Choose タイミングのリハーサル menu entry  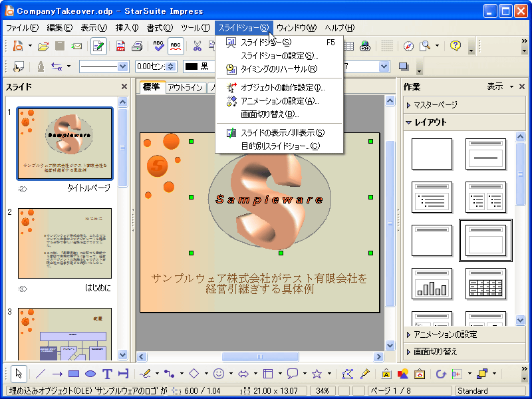[279, 69]
